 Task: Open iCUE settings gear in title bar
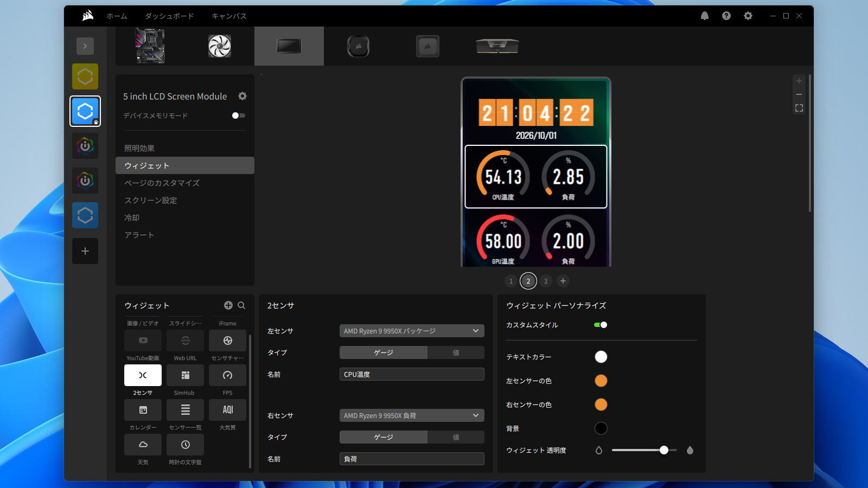click(748, 16)
